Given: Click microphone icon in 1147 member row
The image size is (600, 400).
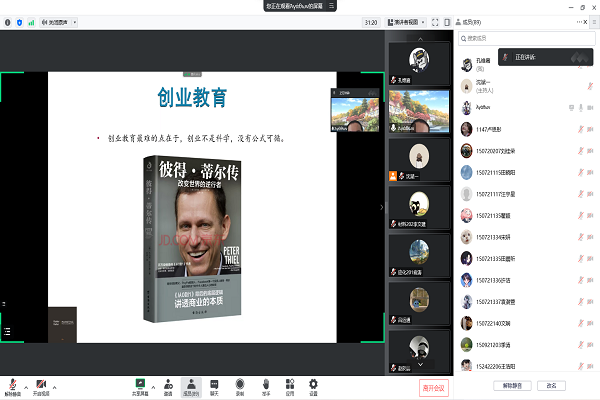Looking at the screenshot, I should pyautogui.click(x=580, y=129).
